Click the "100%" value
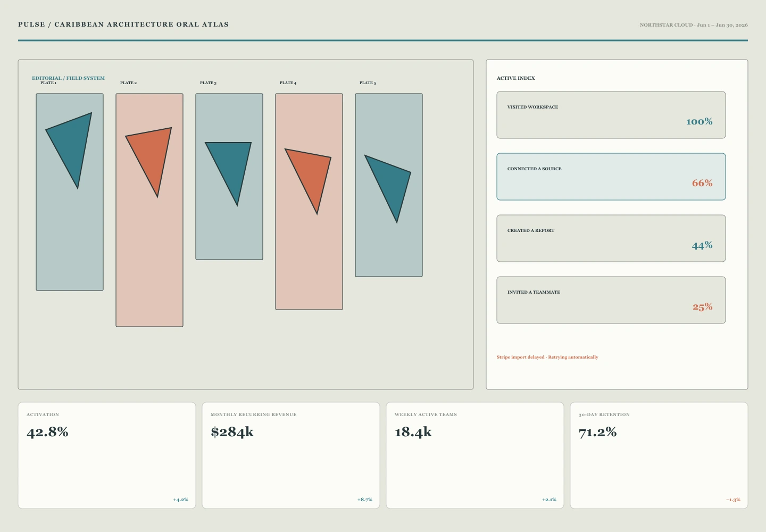766x532 pixels. 700,122
